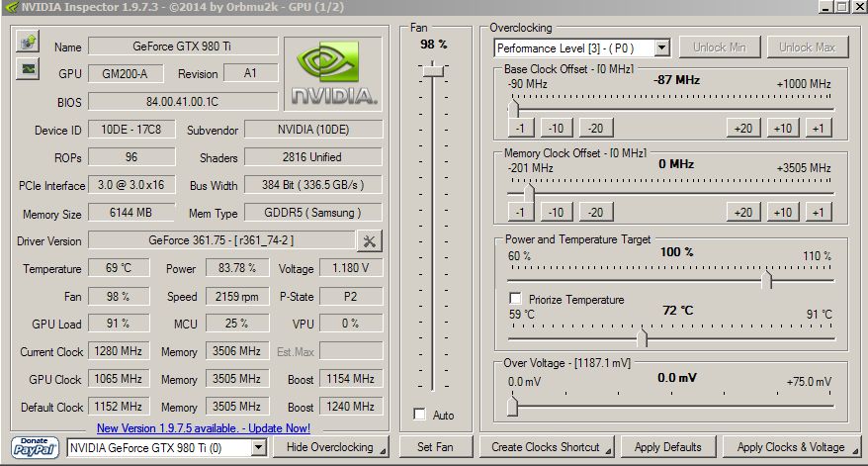Click the power target slider handle
The height and width of the screenshot is (466, 868).
point(767,279)
